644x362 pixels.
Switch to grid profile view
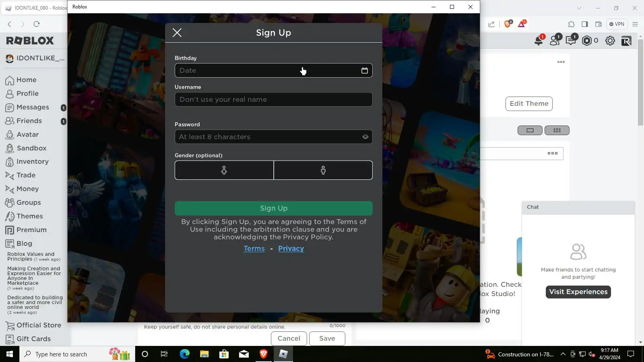coord(557,130)
